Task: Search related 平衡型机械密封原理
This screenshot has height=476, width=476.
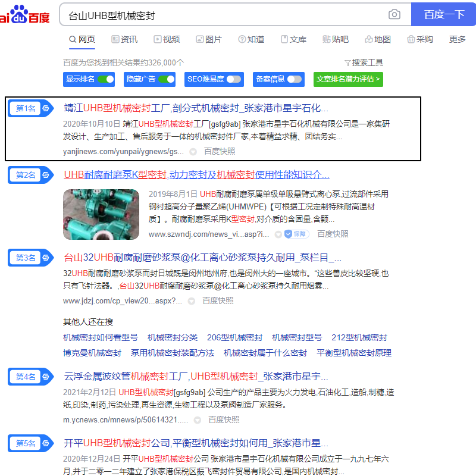Action: 354,353
